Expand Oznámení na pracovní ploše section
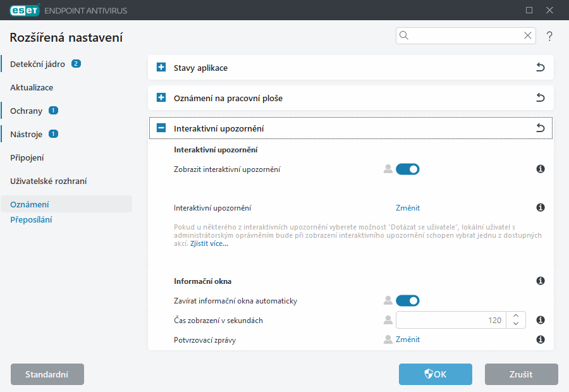The height and width of the screenshot is (392, 569). [x=161, y=97]
